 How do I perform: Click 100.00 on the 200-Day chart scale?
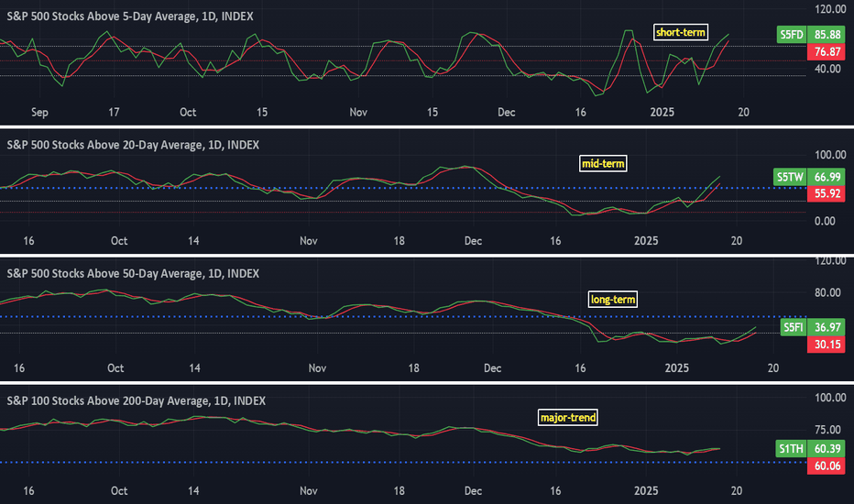pyautogui.click(x=830, y=398)
